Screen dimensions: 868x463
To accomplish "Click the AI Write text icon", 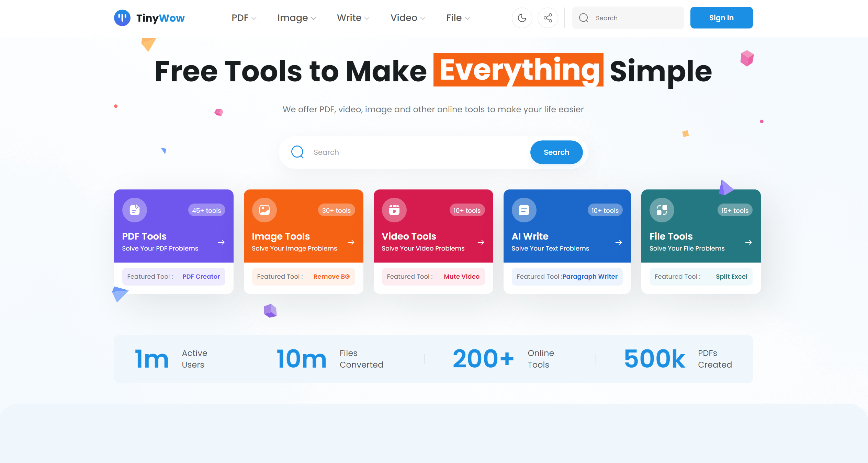I will (x=524, y=210).
